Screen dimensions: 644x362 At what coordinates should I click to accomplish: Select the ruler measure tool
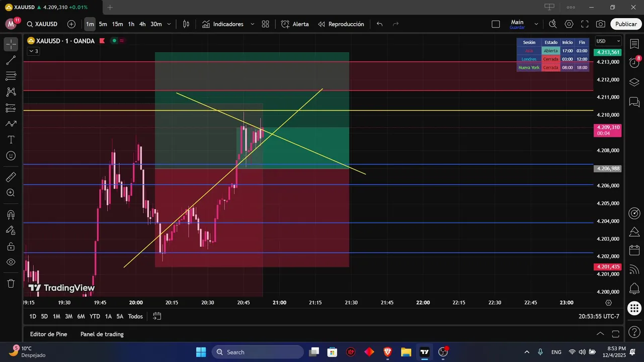click(x=11, y=177)
